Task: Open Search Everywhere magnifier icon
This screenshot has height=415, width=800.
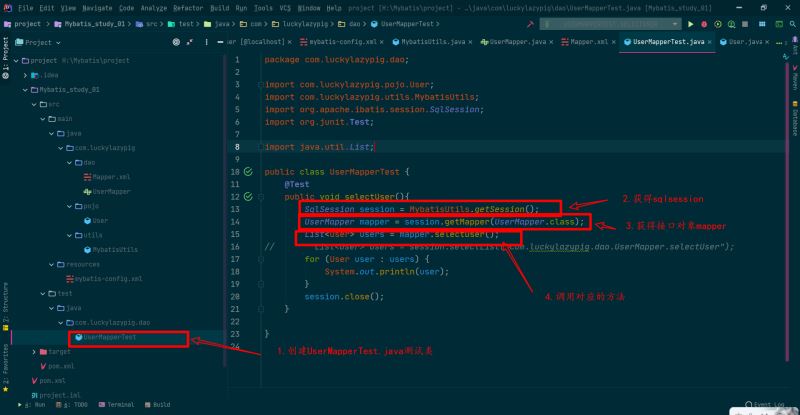Action: coord(792,24)
